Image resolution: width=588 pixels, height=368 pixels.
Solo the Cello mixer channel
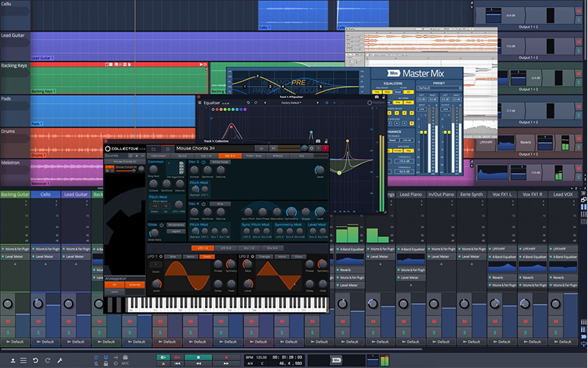pos(38,333)
